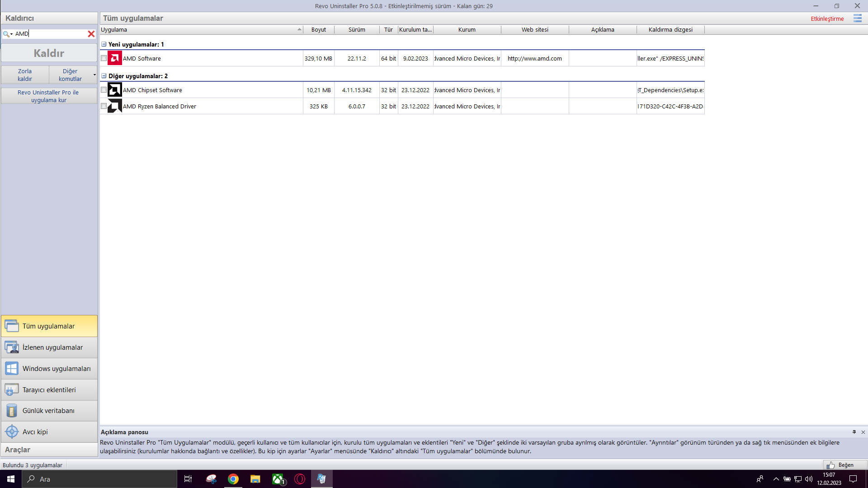The height and width of the screenshot is (488, 868).
Task: Click the Etkinleştirme link
Action: pyautogui.click(x=827, y=19)
